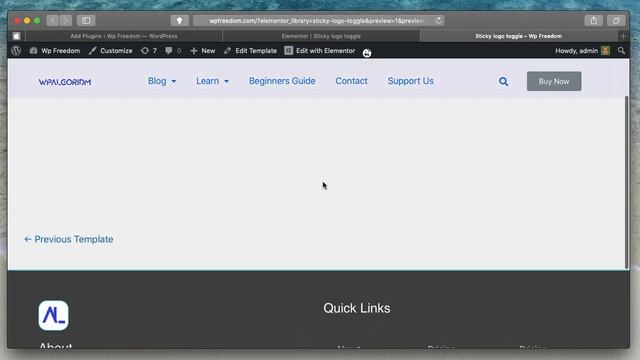Click the Safari forward arrow
The width and height of the screenshot is (640, 360).
[66, 20]
